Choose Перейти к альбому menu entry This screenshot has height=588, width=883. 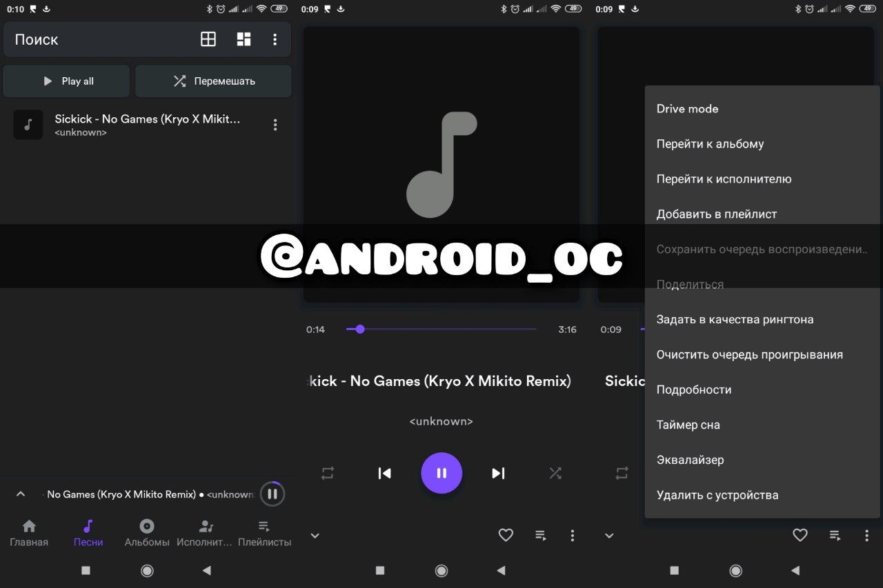click(x=762, y=144)
